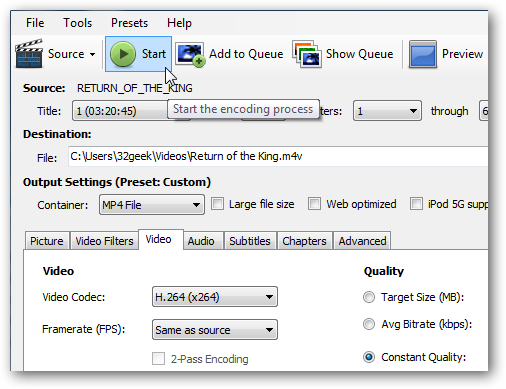
Task: Expand the Container MP4 File dropdown
Action: coord(152,205)
